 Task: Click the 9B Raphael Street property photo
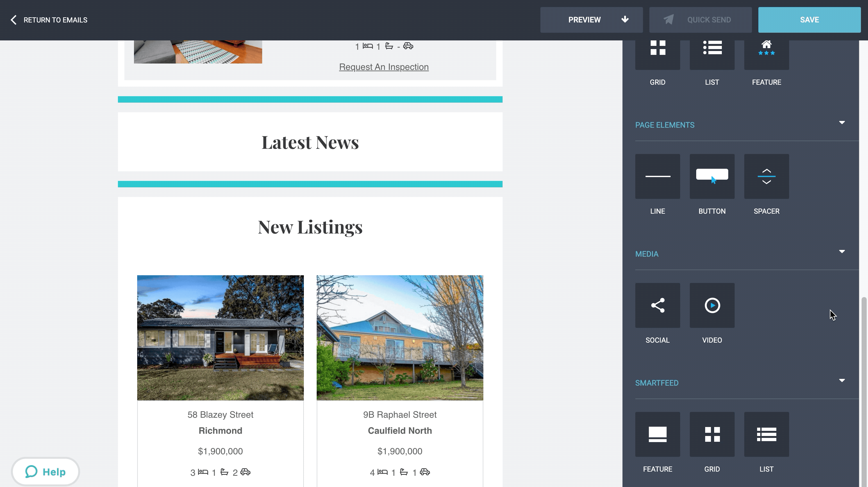pos(400,337)
